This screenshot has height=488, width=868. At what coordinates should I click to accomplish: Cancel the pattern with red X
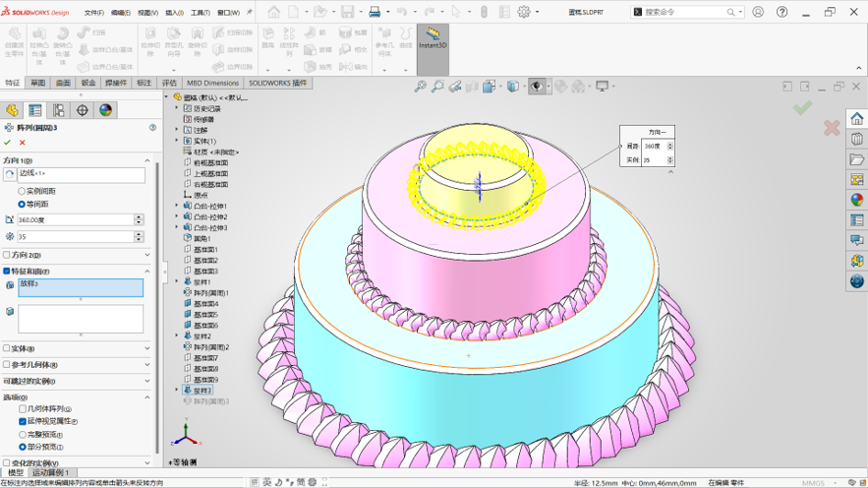click(23, 143)
